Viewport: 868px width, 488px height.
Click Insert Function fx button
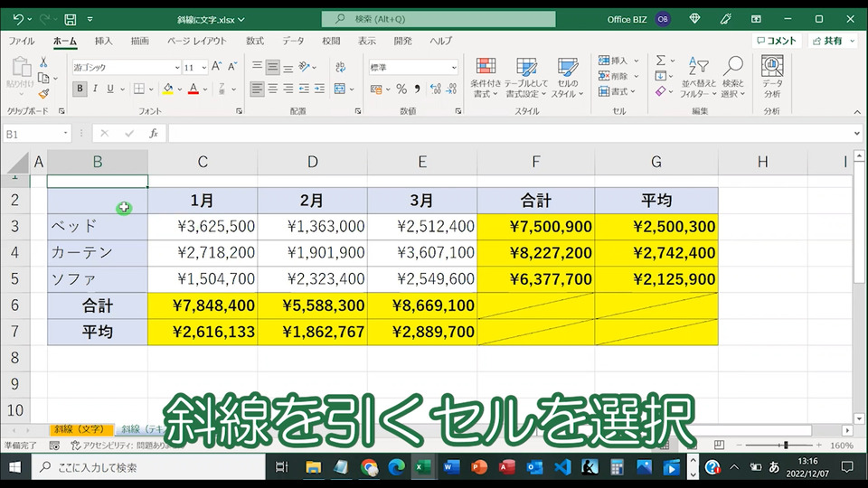tap(154, 134)
